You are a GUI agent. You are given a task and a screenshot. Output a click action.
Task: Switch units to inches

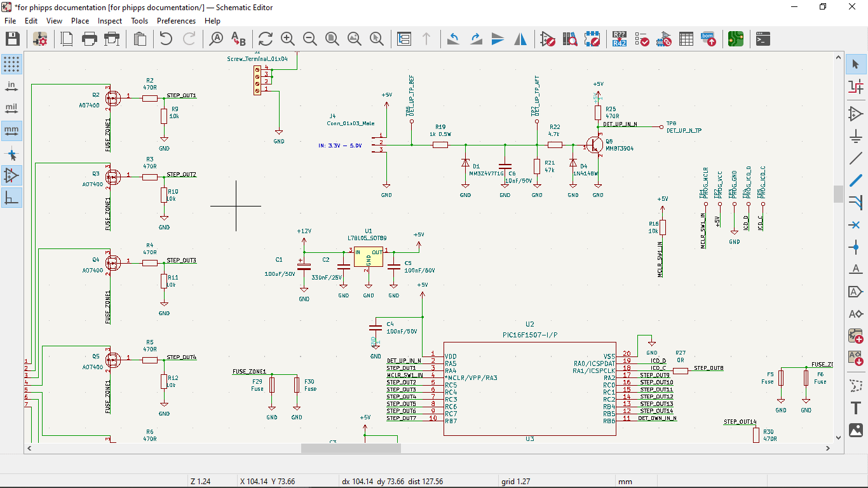point(11,86)
